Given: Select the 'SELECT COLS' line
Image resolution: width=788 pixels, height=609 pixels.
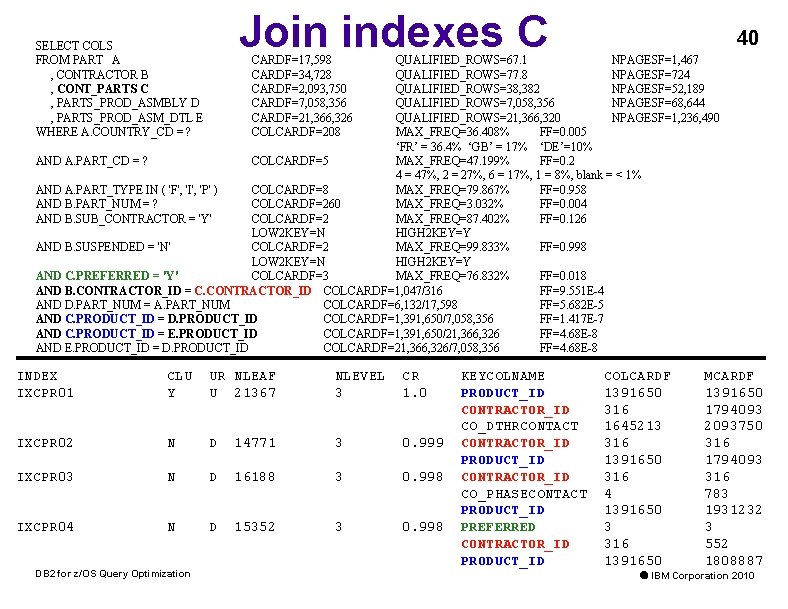Looking at the screenshot, I should click(74, 45).
